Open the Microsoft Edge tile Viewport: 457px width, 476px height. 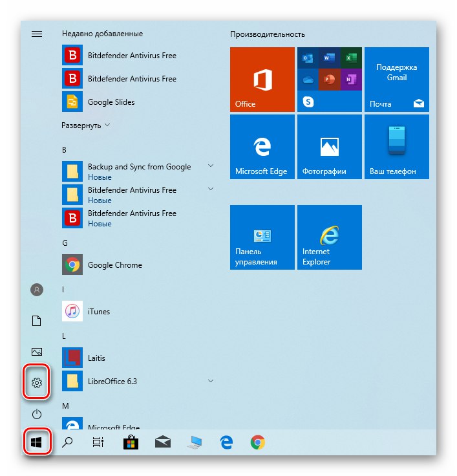pyautogui.click(x=262, y=147)
